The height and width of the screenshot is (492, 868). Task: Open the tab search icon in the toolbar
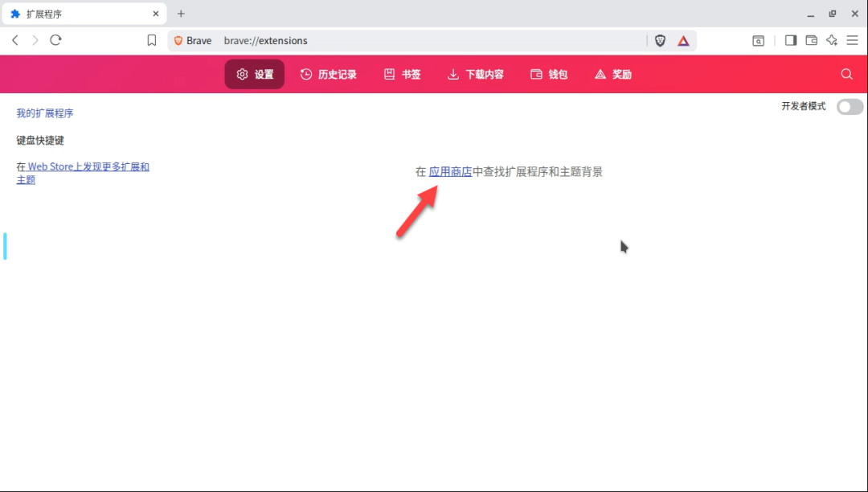click(759, 41)
